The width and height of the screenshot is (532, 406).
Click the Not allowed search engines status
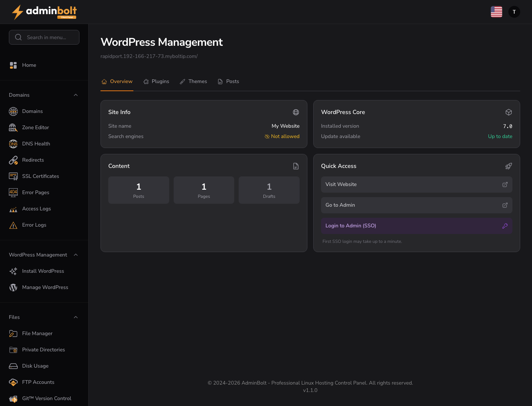click(x=282, y=137)
